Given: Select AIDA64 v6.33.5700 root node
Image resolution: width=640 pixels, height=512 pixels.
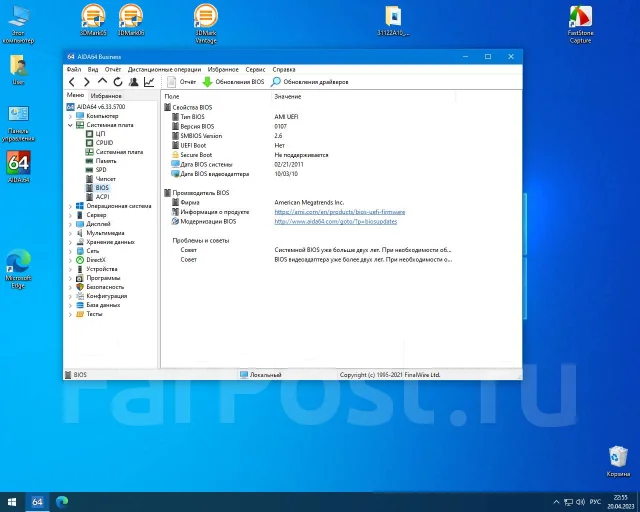Looking at the screenshot, I should 101,107.
